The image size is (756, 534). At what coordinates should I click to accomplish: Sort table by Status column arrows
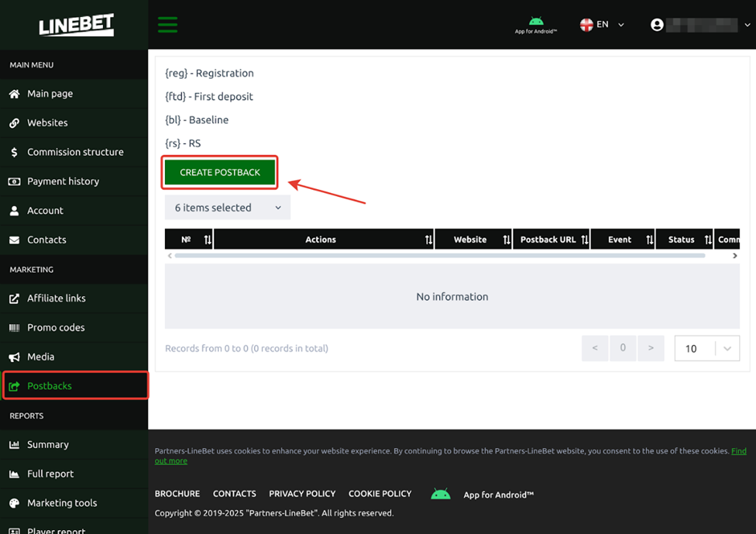(708, 240)
